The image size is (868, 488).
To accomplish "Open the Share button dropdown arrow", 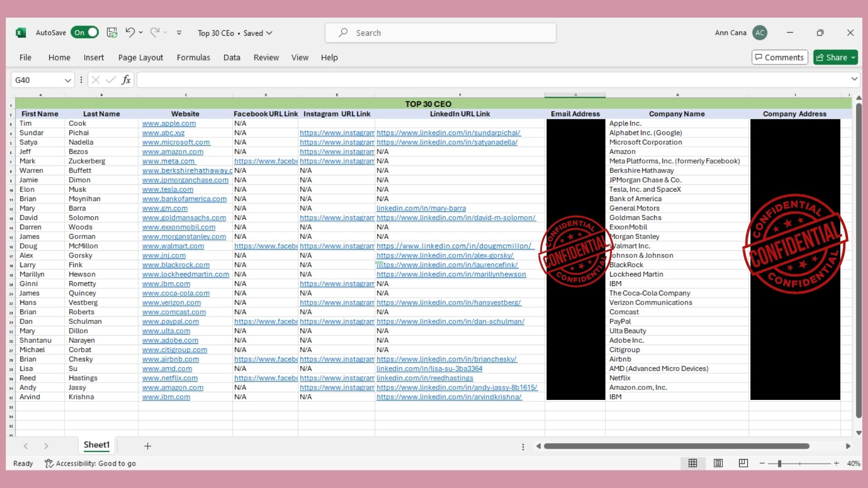I will [x=853, y=57].
